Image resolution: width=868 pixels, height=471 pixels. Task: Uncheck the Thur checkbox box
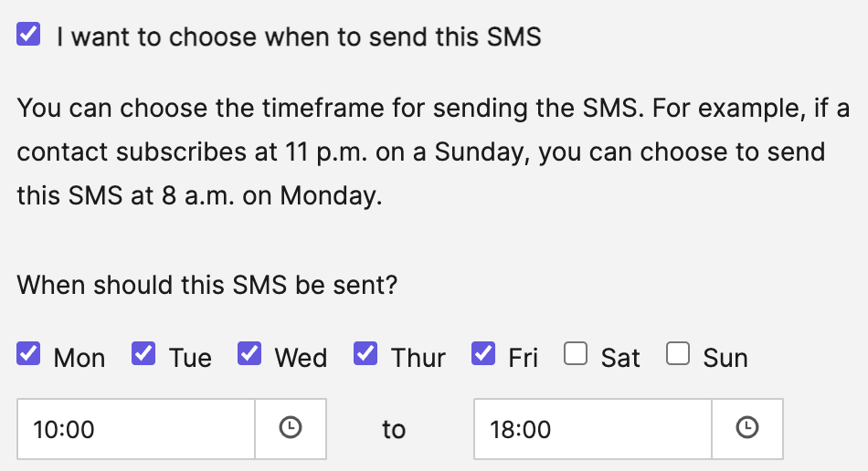[x=366, y=354]
